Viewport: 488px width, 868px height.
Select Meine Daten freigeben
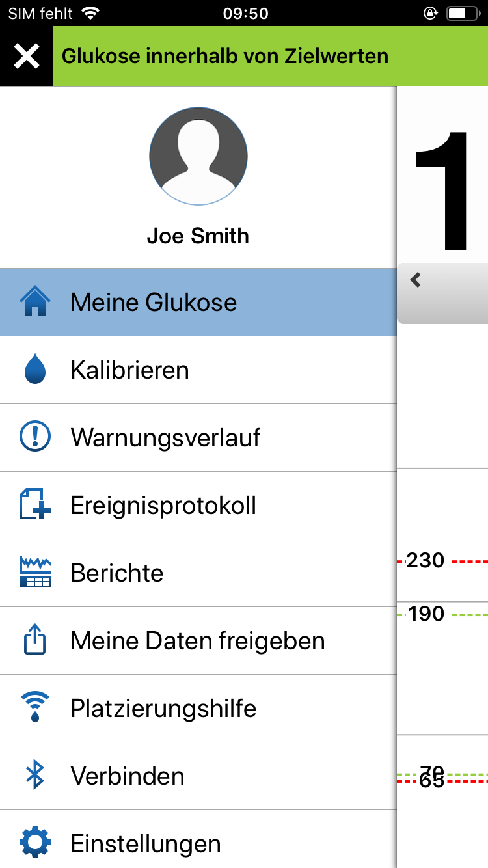[x=198, y=641]
